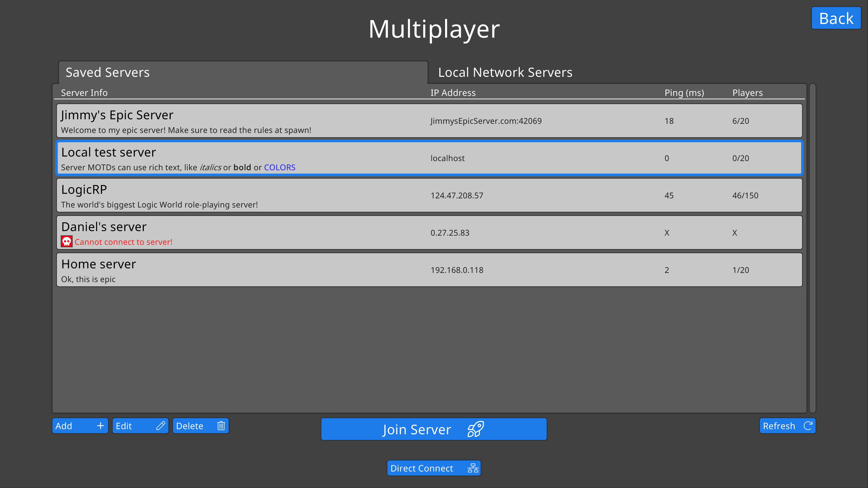868x488 pixels.
Task: Click the plus icon on Add button
Action: pyautogui.click(x=100, y=426)
